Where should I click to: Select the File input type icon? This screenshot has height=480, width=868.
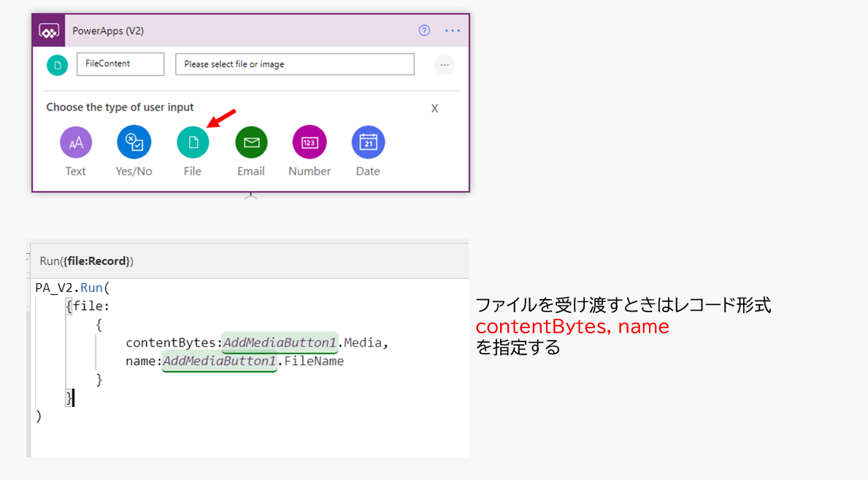(x=193, y=142)
